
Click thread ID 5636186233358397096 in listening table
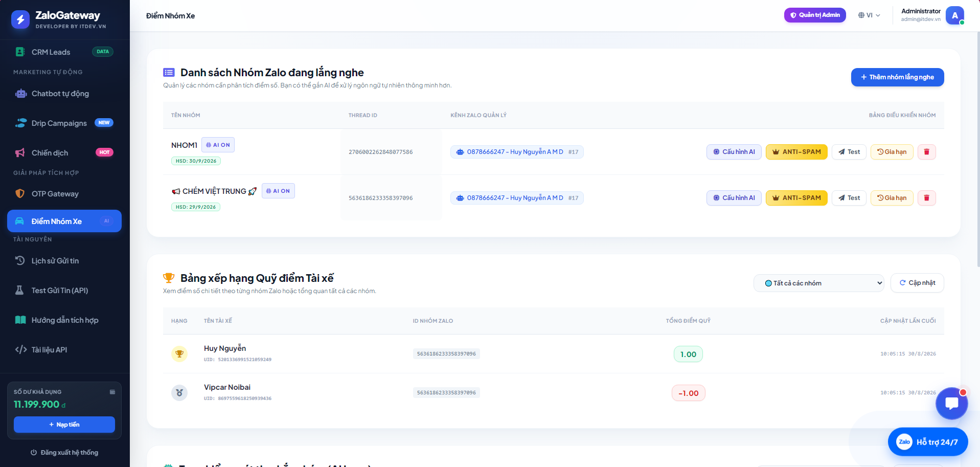[381, 198]
